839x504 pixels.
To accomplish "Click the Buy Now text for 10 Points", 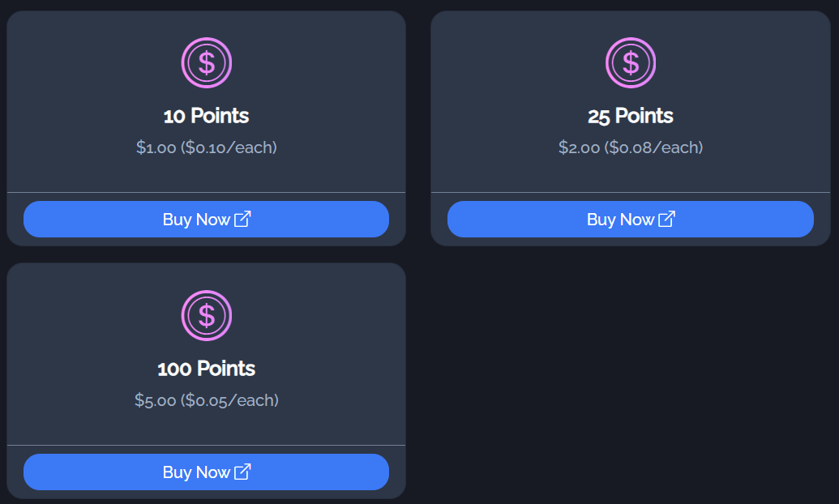I will tap(196, 220).
